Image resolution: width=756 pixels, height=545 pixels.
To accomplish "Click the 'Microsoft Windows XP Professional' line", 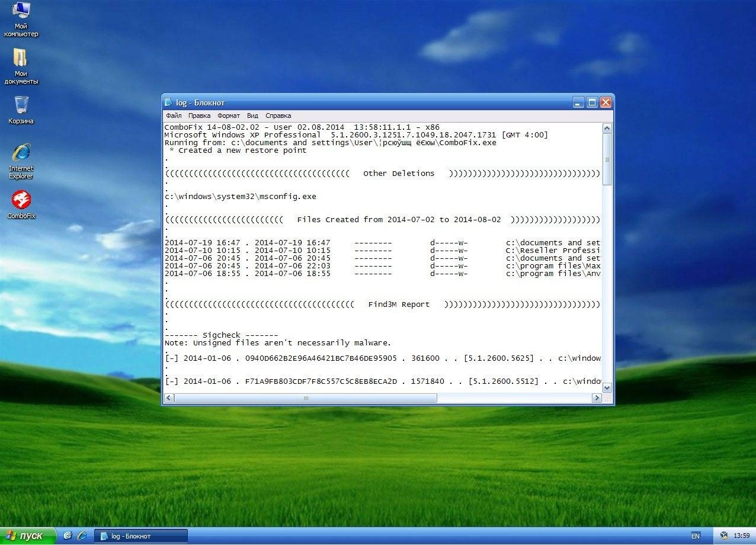I will tap(356, 135).
